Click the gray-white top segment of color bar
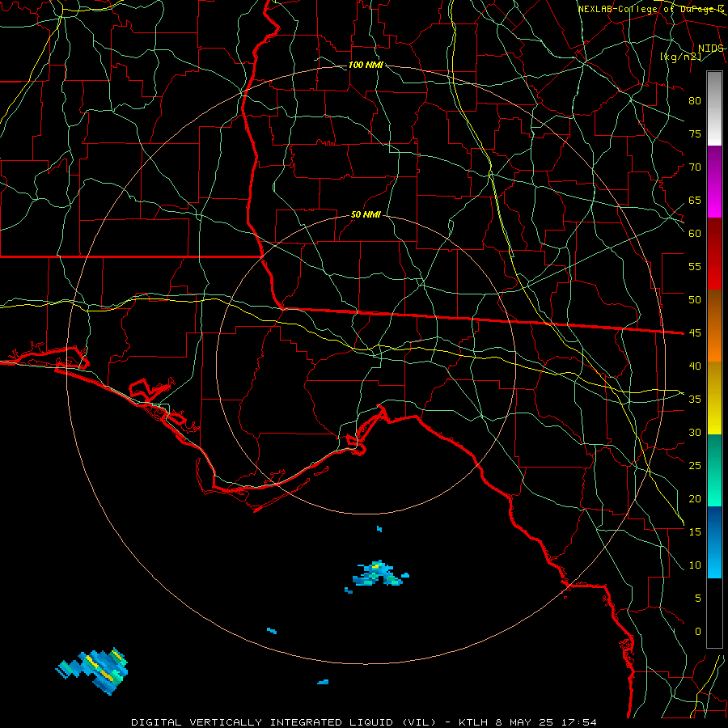This screenshot has height=728, width=728. pyautogui.click(x=714, y=108)
